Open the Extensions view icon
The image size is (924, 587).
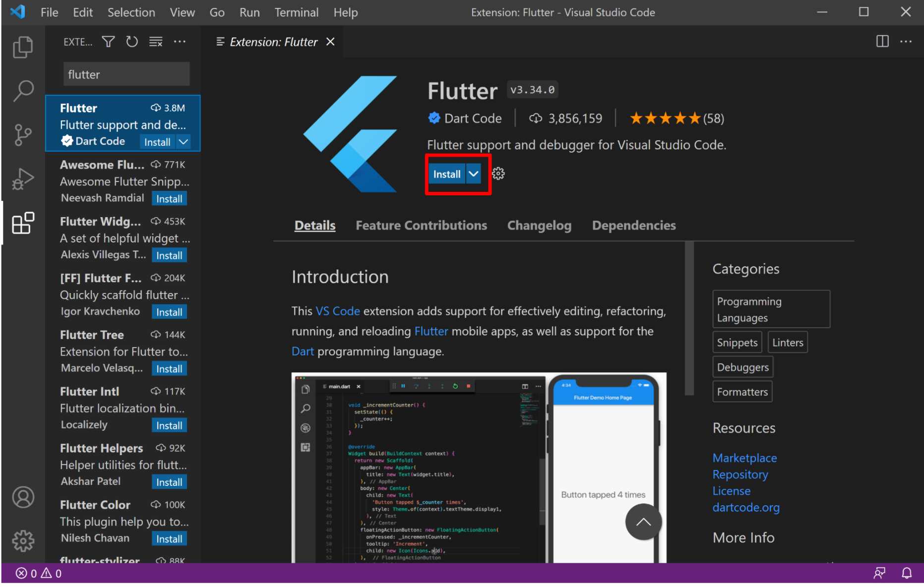coord(23,223)
